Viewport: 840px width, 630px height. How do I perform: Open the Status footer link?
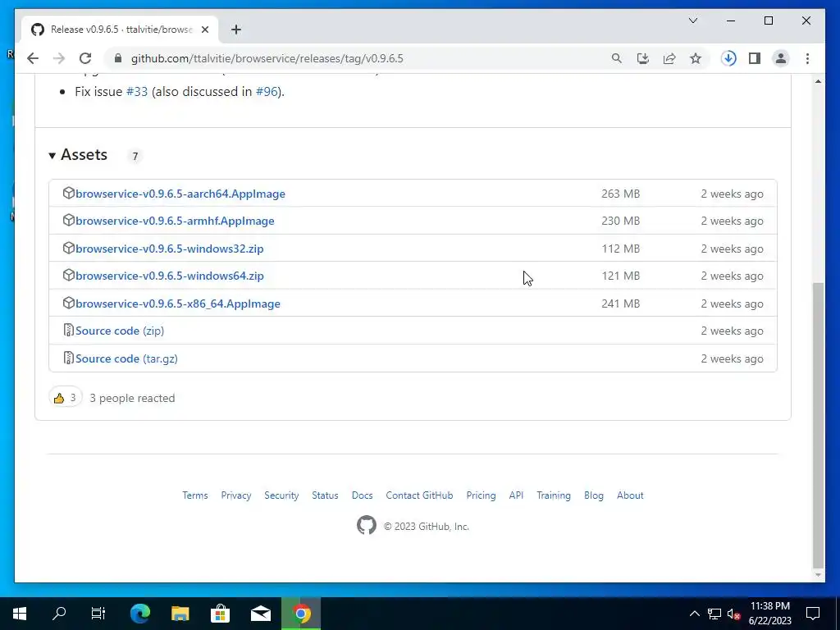point(325,495)
